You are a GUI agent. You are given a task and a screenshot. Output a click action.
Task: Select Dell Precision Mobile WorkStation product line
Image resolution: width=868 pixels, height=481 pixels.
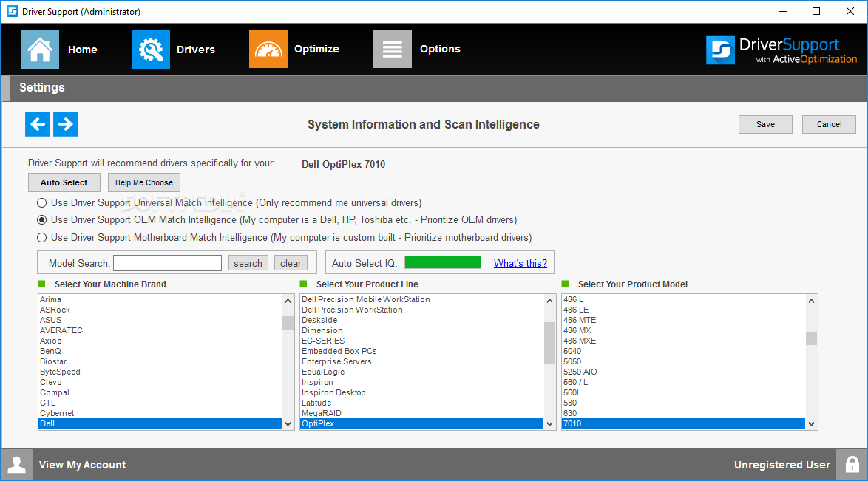pyautogui.click(x=422, y=299)
